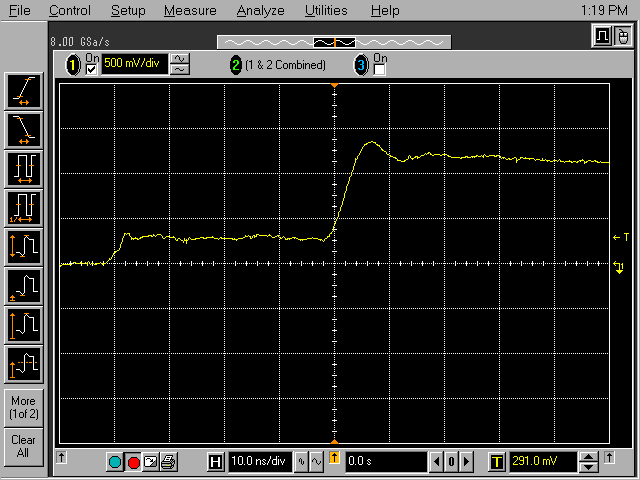Select the frequency measurement icon
This screenshot has height=480, width=640.
coord(24,209)
